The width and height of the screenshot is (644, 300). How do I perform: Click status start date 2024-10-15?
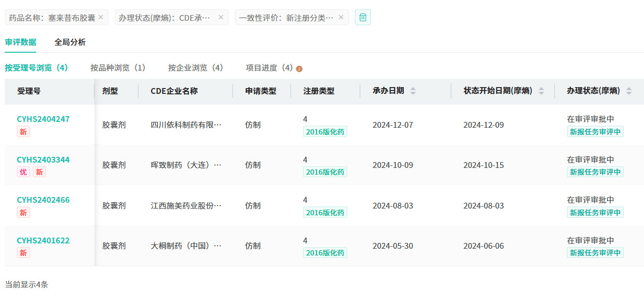[x=483, y=165]
